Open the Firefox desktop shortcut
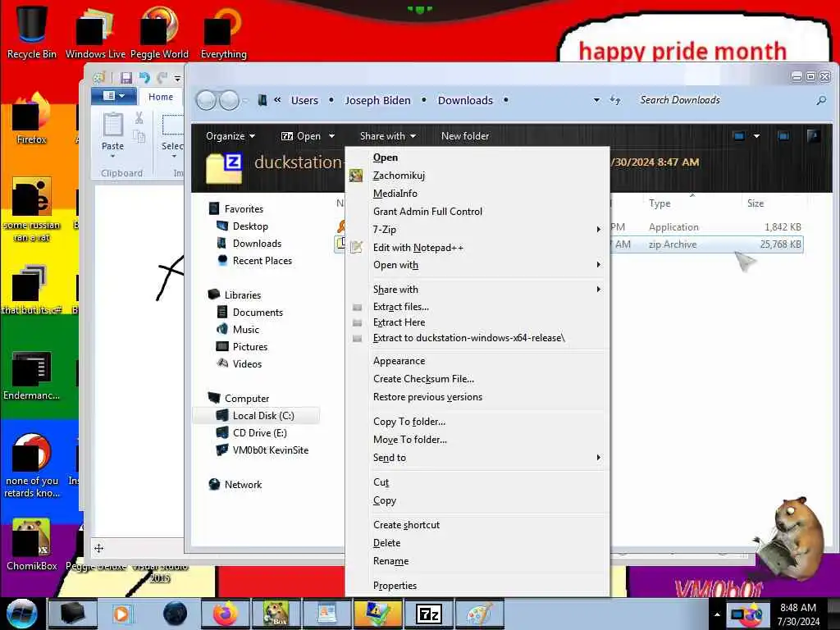Image resolution: width=840 pixels, height=630 pixels. click(x=32, y=119)
